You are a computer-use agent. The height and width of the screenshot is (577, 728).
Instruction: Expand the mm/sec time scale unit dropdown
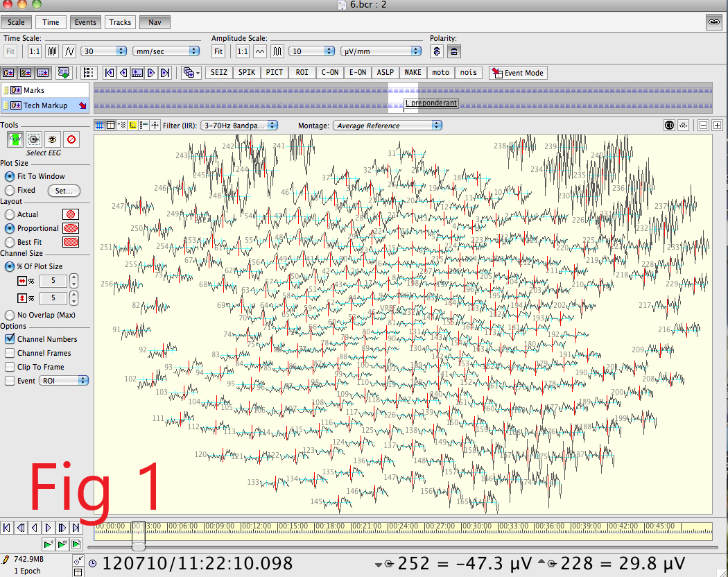[x=166, y=51]
